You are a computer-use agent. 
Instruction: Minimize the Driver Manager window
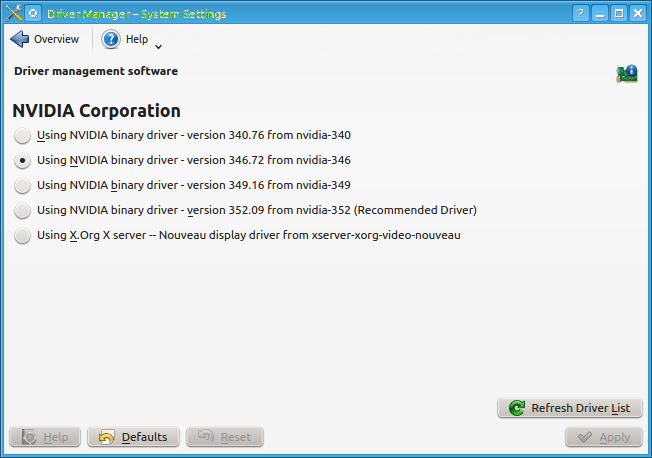[x=600, y=13]
